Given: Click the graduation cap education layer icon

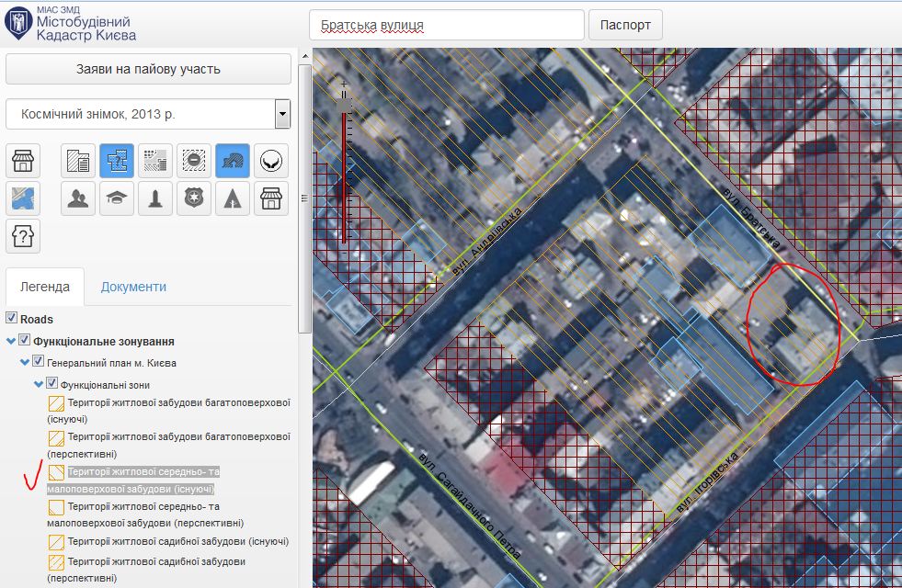Looking at the screenshot, I should [x=117, y=198].
